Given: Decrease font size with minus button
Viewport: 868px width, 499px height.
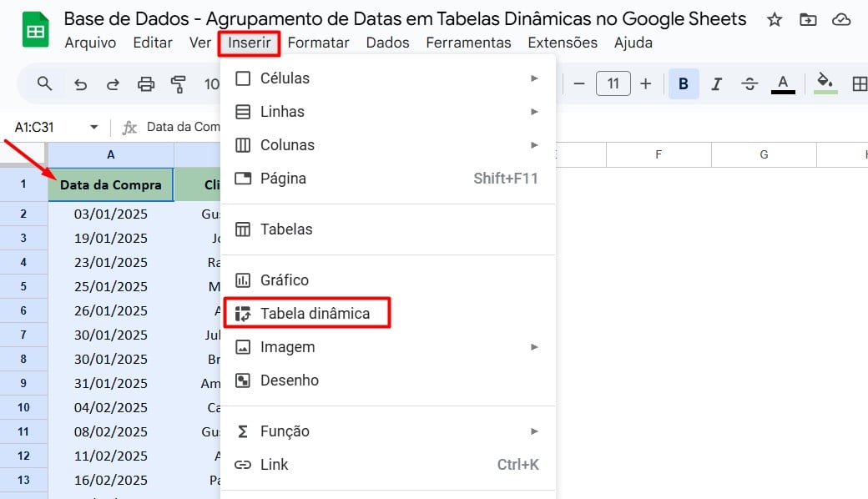Looking at the screenshot, I should (579, 84).
